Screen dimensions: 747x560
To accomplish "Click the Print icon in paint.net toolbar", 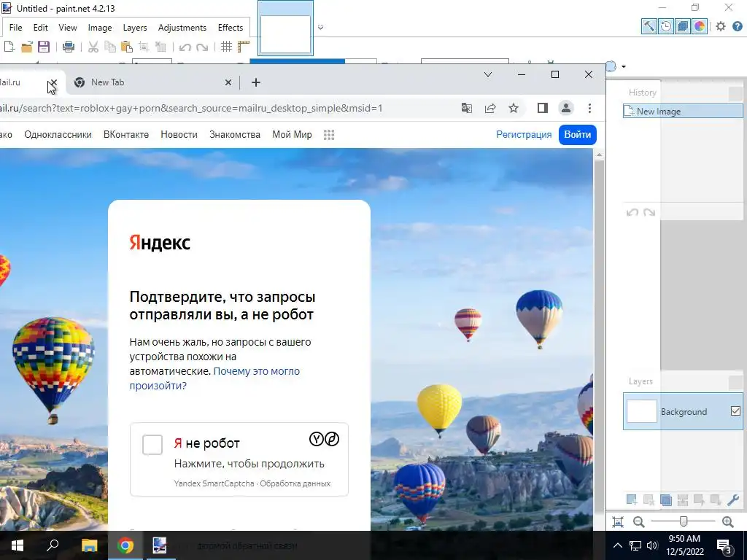I will click(x=69, y=47).
